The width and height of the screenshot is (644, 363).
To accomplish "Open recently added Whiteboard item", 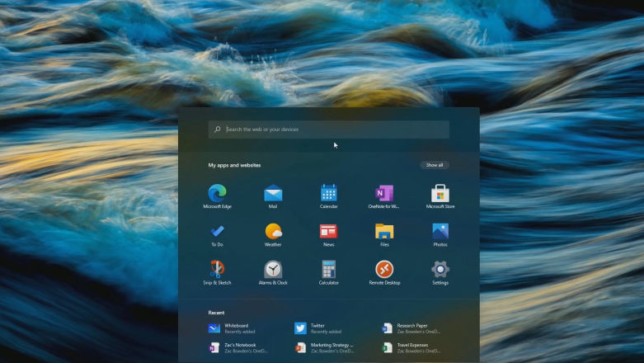I will [232, 328].
